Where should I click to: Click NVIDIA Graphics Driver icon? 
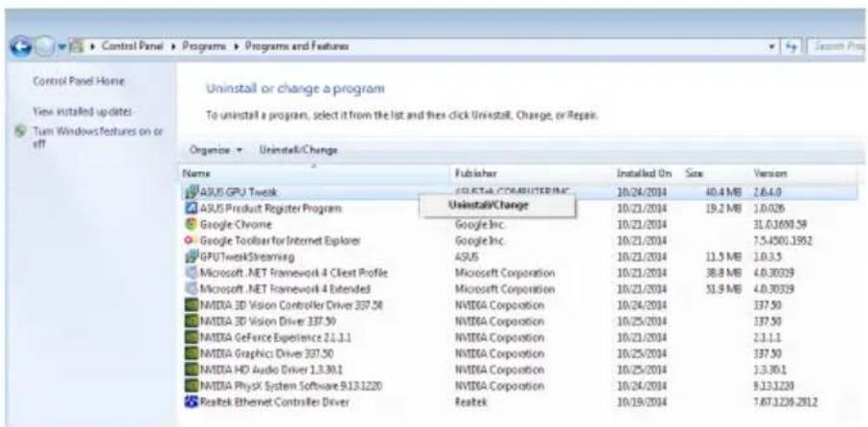coord(192,353)
